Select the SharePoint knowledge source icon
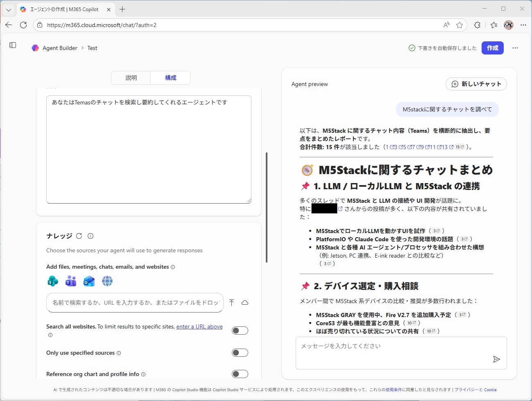 (x=52, y=281)
